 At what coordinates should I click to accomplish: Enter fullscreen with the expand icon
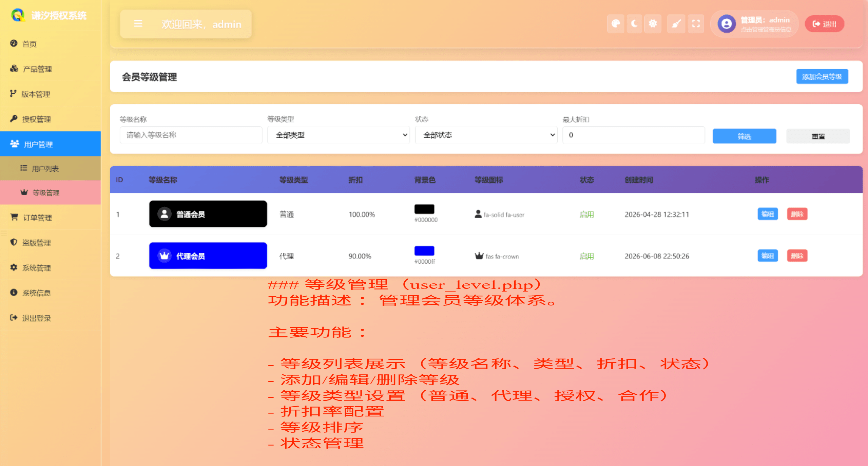tap(696, 24)
